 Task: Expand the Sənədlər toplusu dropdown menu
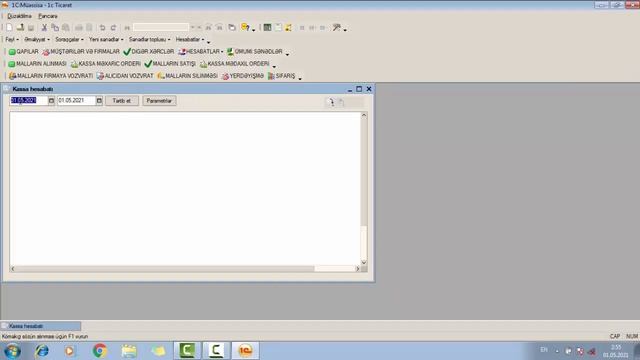(x=149, y=40)
